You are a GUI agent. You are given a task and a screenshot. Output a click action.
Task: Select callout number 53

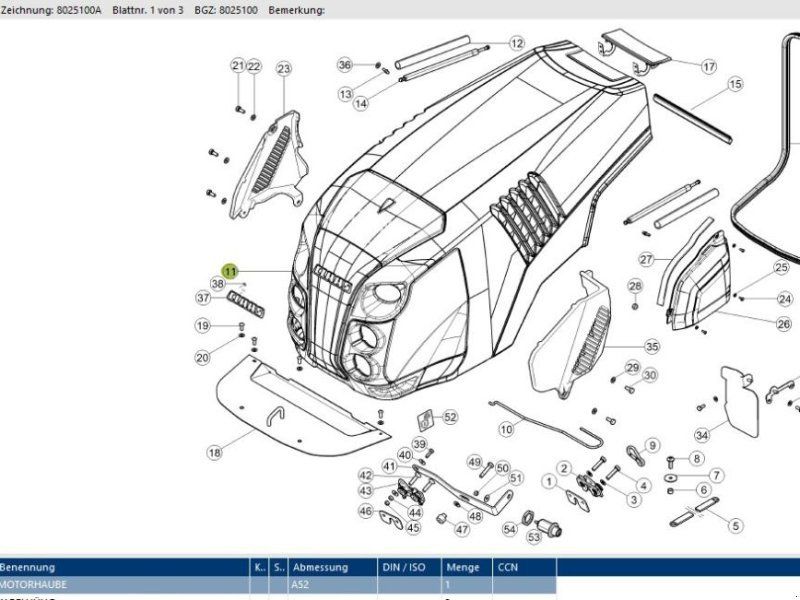pos(535,538)
